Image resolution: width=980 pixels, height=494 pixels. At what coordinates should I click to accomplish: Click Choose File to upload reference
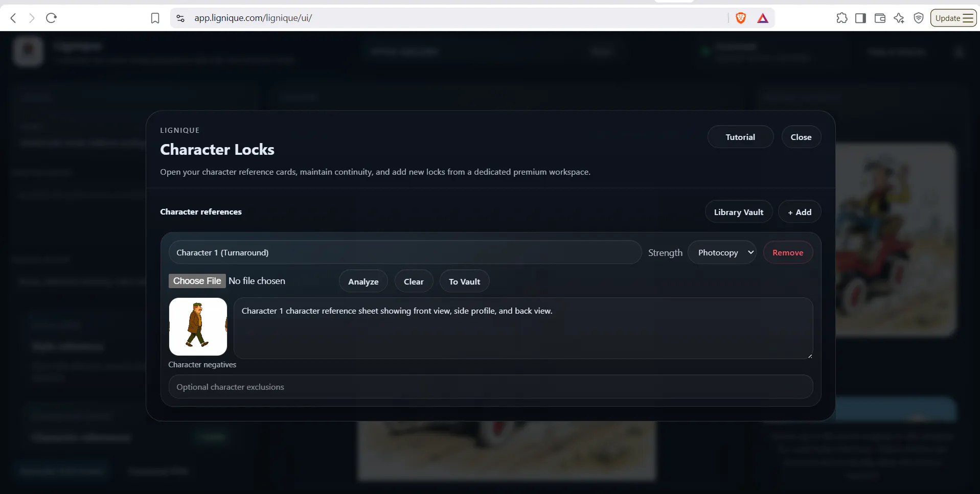tap(197, 281)
